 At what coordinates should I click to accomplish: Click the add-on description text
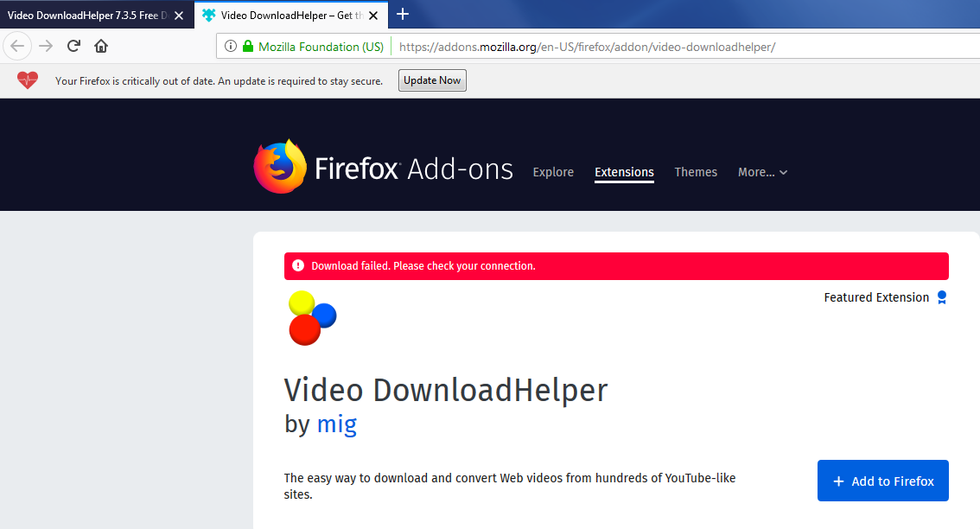tap(509, 486)
